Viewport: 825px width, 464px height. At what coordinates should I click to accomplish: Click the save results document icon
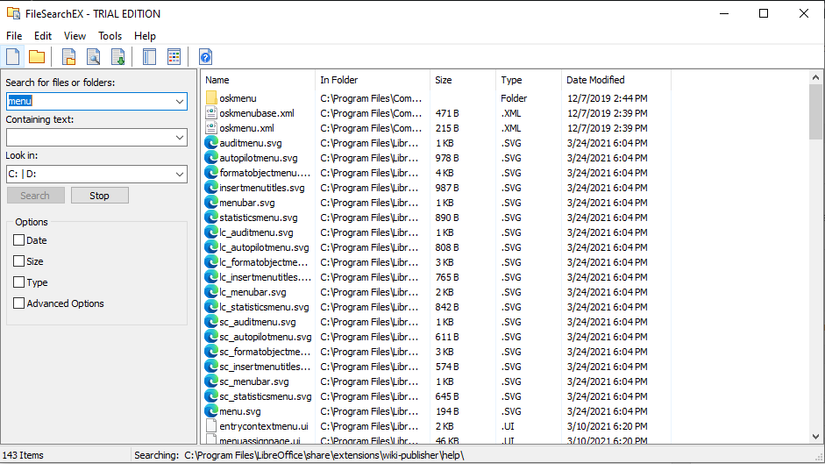[69, 56]
